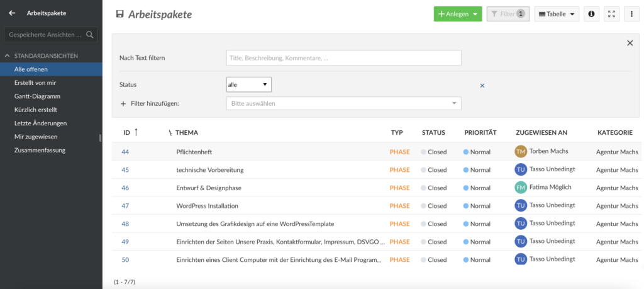
Task: Sort by the ID column header
Action: point(126,132)
